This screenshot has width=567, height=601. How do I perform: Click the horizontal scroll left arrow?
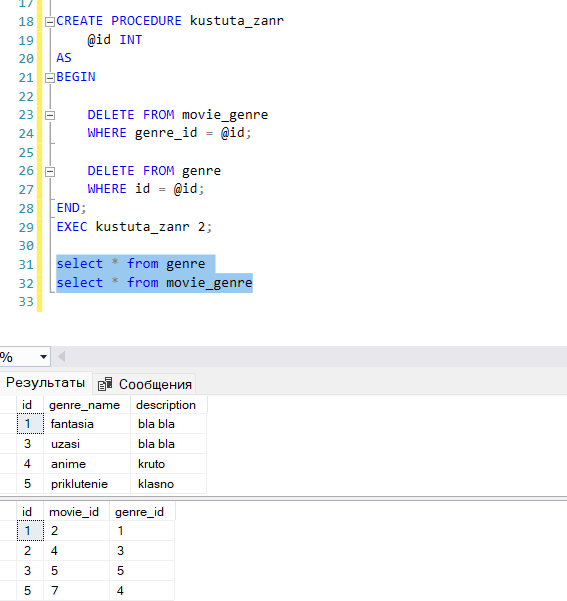61,357
